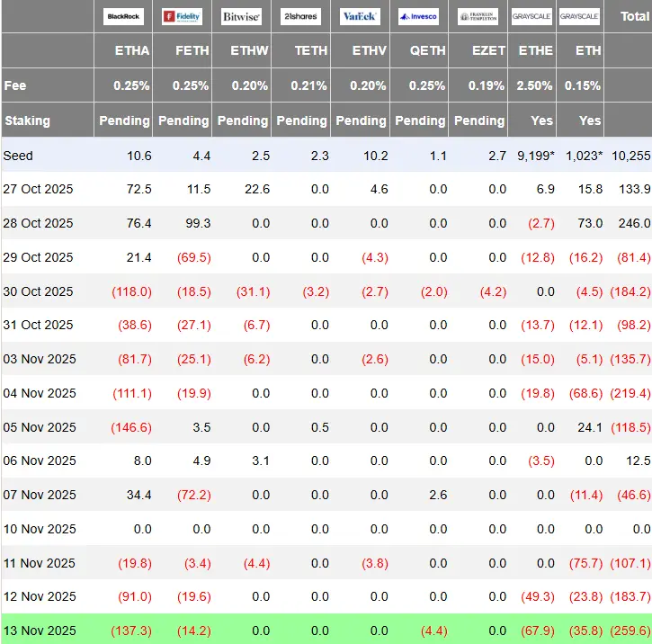Click the 0.15% fee value

pos(582,85)
